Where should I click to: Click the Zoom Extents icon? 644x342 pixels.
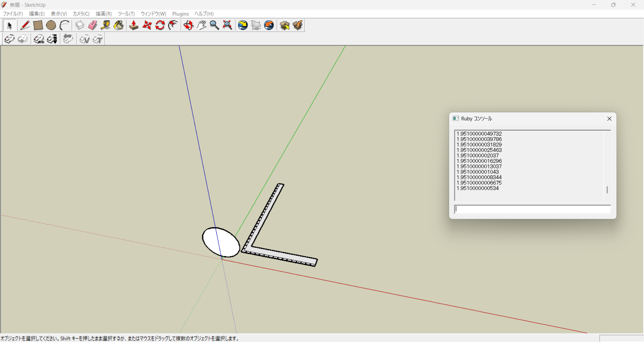pyautogui.click(x=227, y=25)
